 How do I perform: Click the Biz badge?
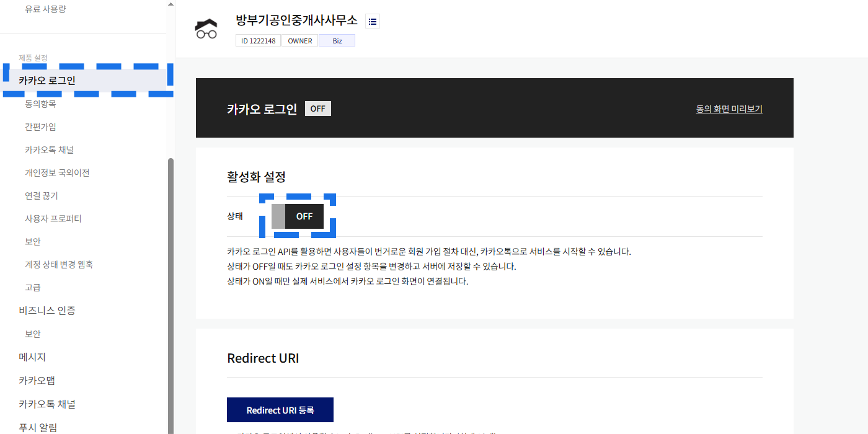pyautogui.click(x=337, y=41)
